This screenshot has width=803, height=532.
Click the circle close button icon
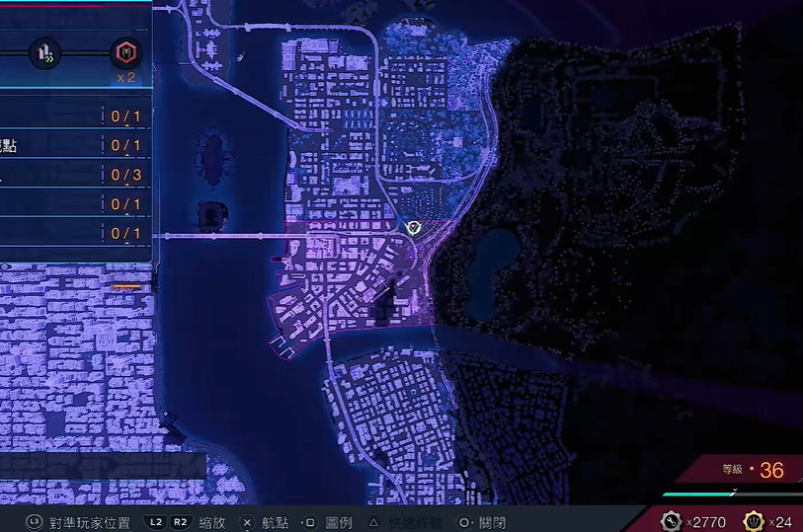click(463, 523)
